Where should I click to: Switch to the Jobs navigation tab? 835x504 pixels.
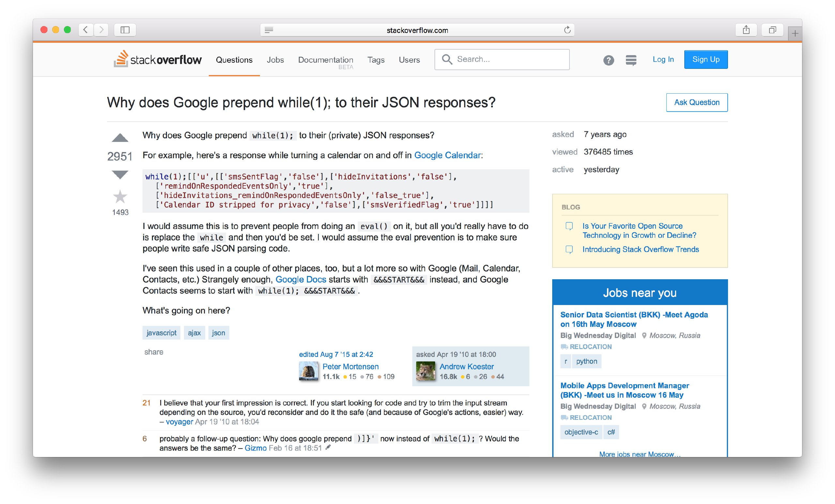tap(275, 60)
